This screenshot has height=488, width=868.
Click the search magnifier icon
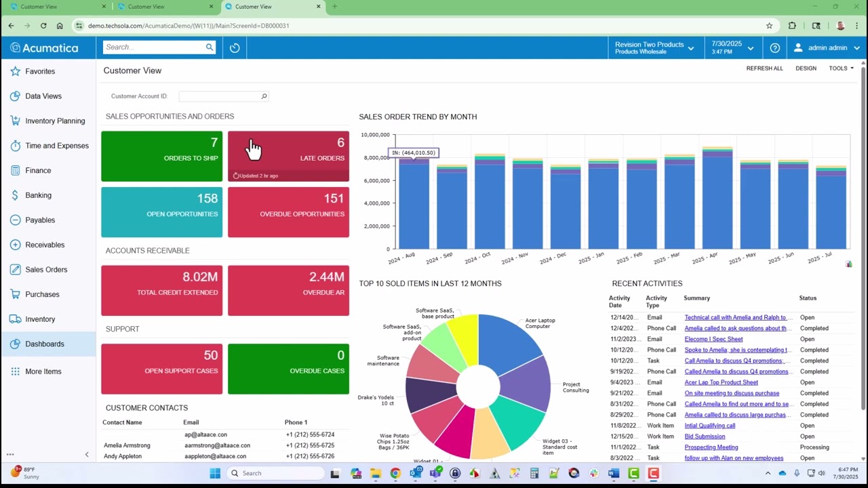[210, 47]
